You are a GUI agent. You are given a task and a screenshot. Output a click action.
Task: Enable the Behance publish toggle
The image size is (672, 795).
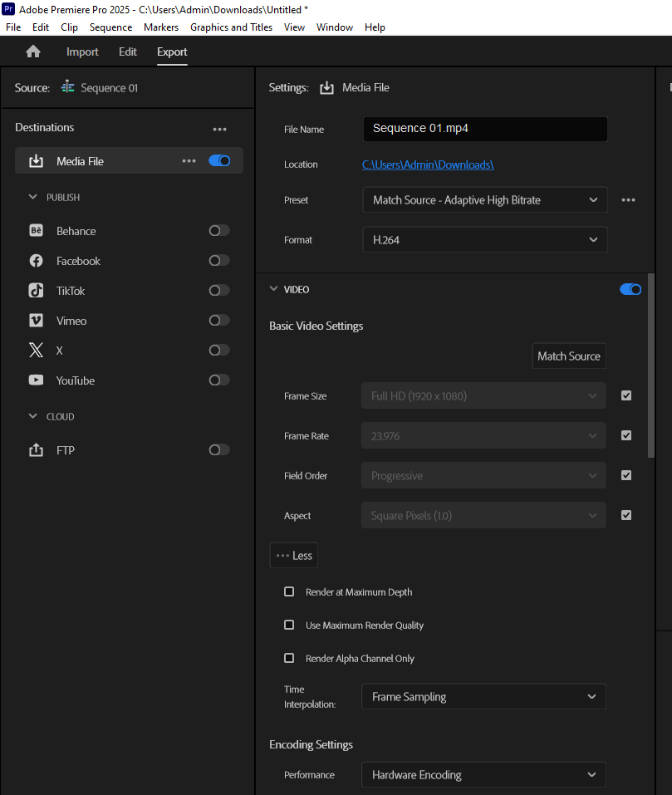[219, 231]
